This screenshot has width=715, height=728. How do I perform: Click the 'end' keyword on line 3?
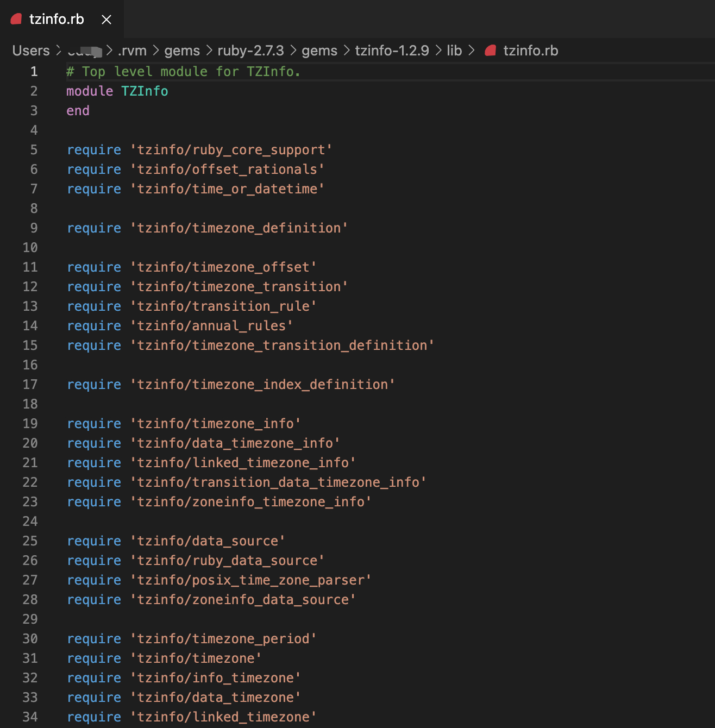[x=78, y=110]
